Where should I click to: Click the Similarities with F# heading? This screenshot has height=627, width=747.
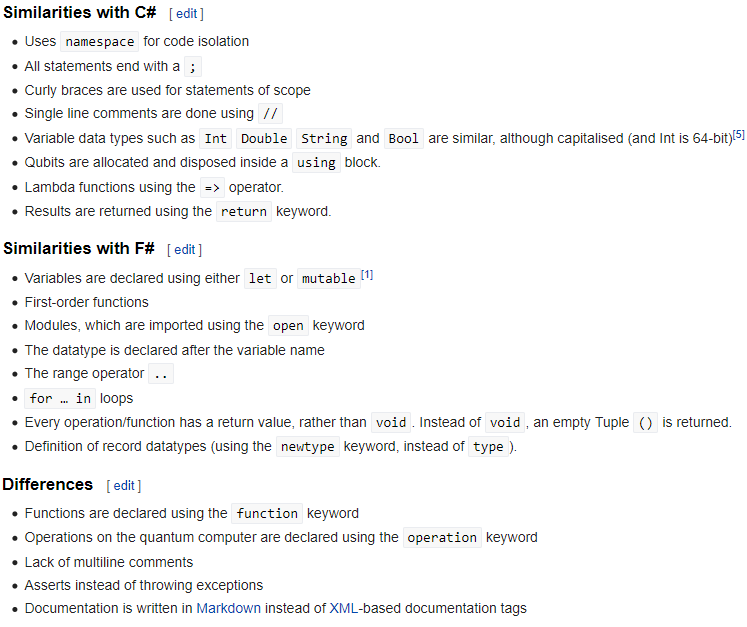(x=78, y=249)
